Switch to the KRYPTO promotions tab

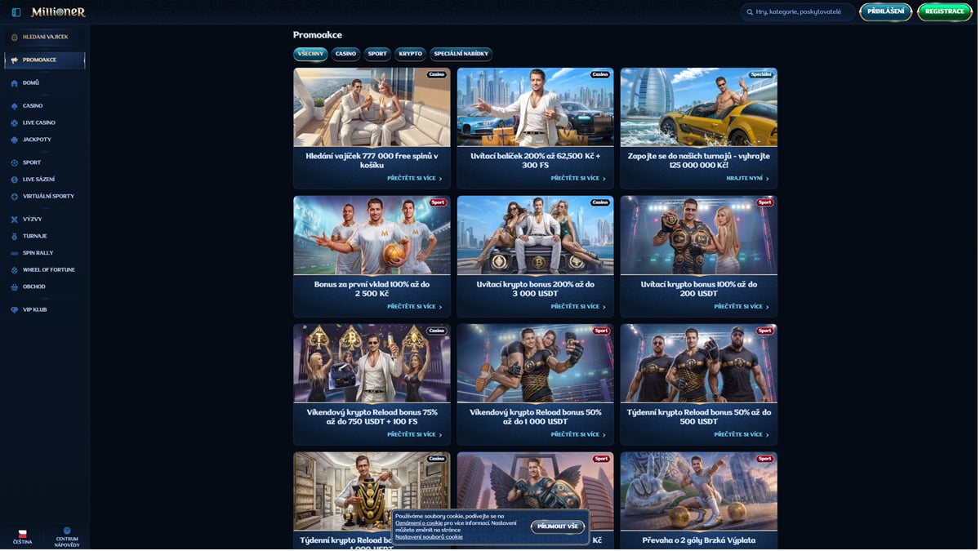[x=410, y=54]
